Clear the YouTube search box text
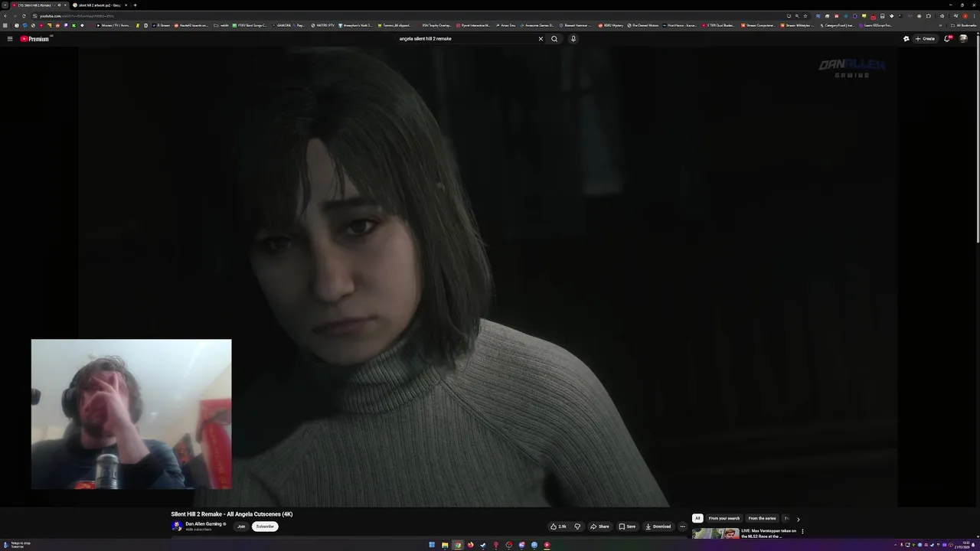This screenshot has height=551, width=980. 541,39
